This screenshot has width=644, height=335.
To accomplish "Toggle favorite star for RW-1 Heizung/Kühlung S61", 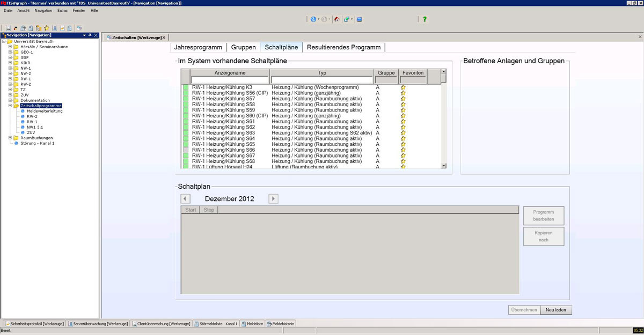I will tap(403, 121).
